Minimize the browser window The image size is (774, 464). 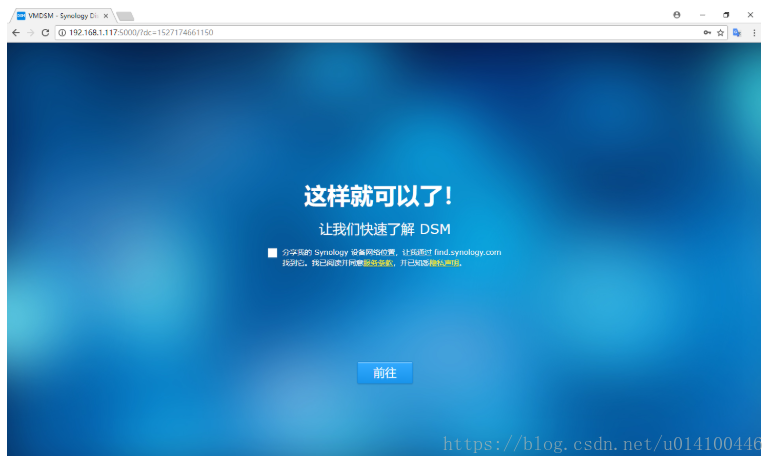point(702,15)
